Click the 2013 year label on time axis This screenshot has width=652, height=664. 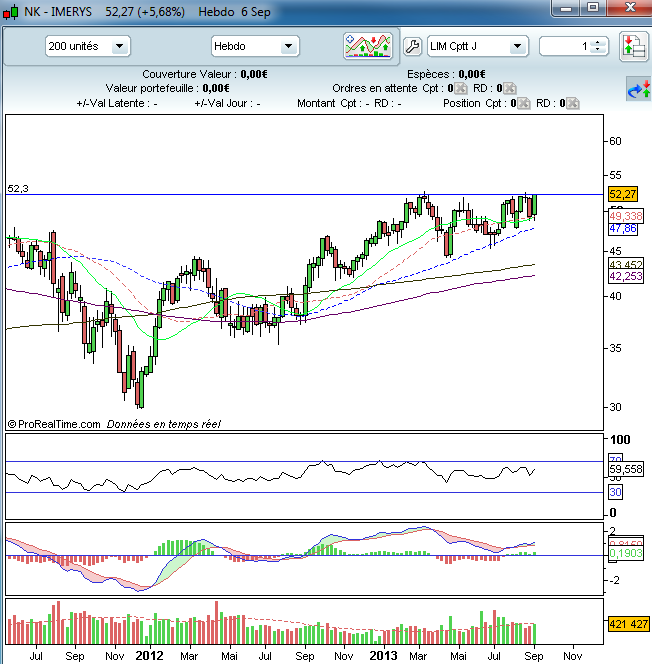pos(383,656)
